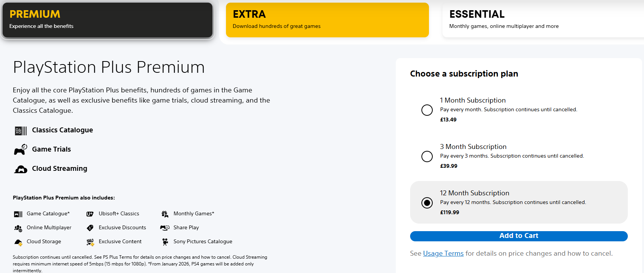
Task: Select the 12 Month Subscription radio button
Action: coord(427,203)
